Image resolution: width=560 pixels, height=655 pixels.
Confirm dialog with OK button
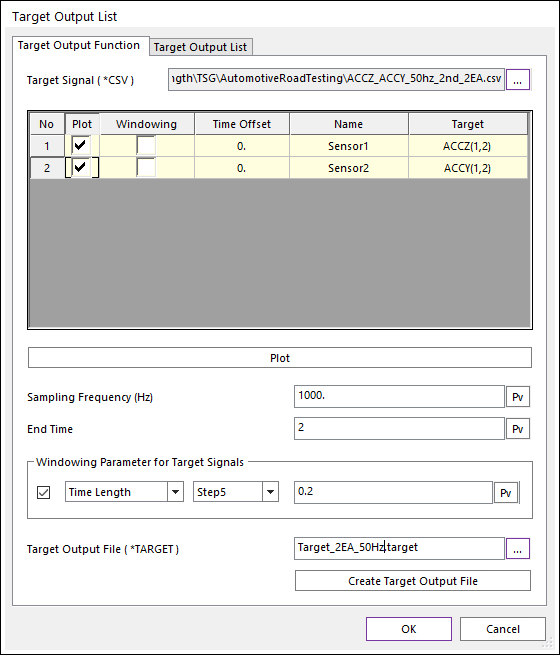coord(409,629)
